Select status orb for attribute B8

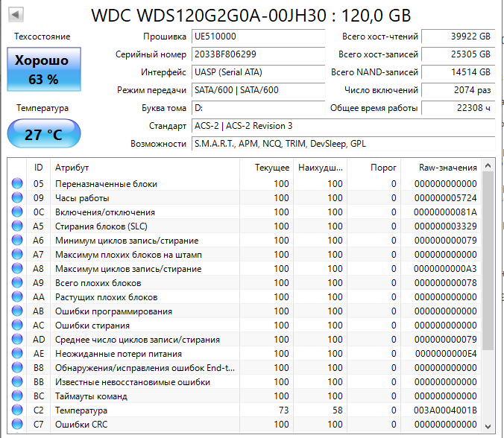(x=17, y=367)
